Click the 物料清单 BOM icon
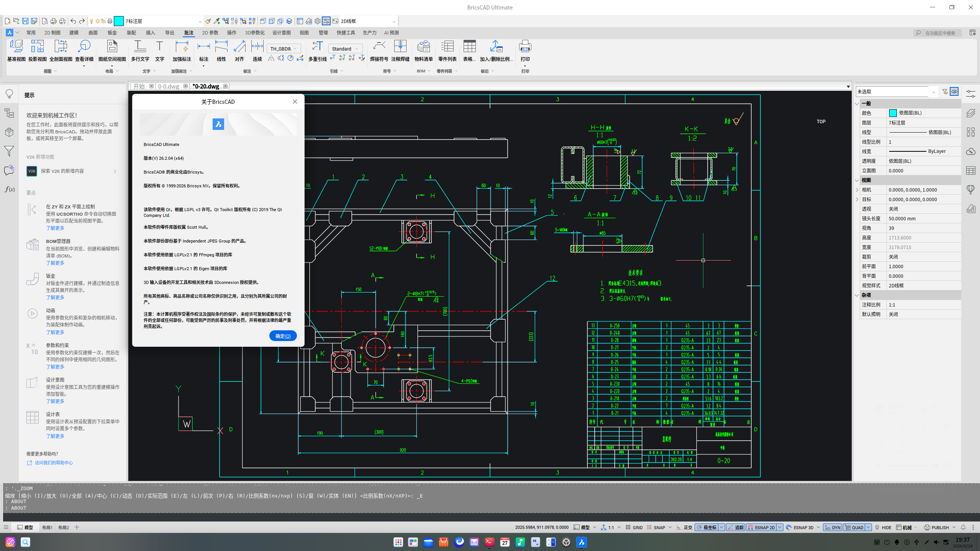 click(423, 51)
